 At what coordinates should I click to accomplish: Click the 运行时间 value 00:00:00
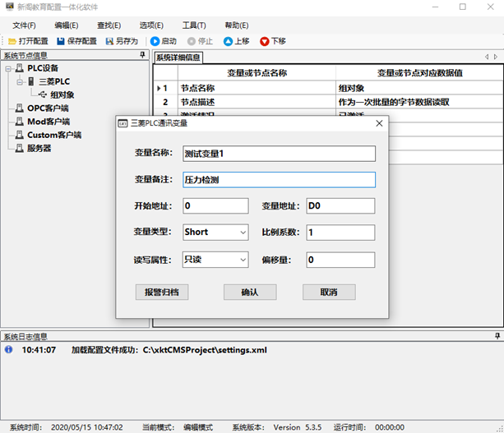(390, 427)
